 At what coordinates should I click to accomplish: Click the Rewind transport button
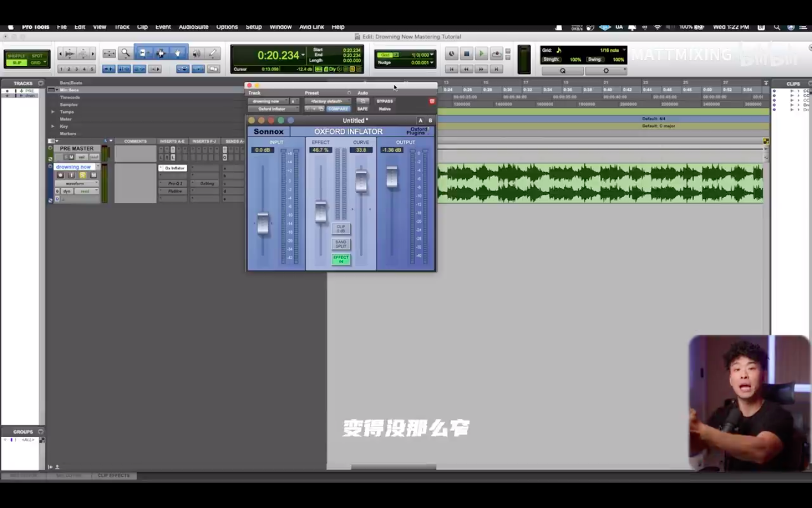coord(466,69)
